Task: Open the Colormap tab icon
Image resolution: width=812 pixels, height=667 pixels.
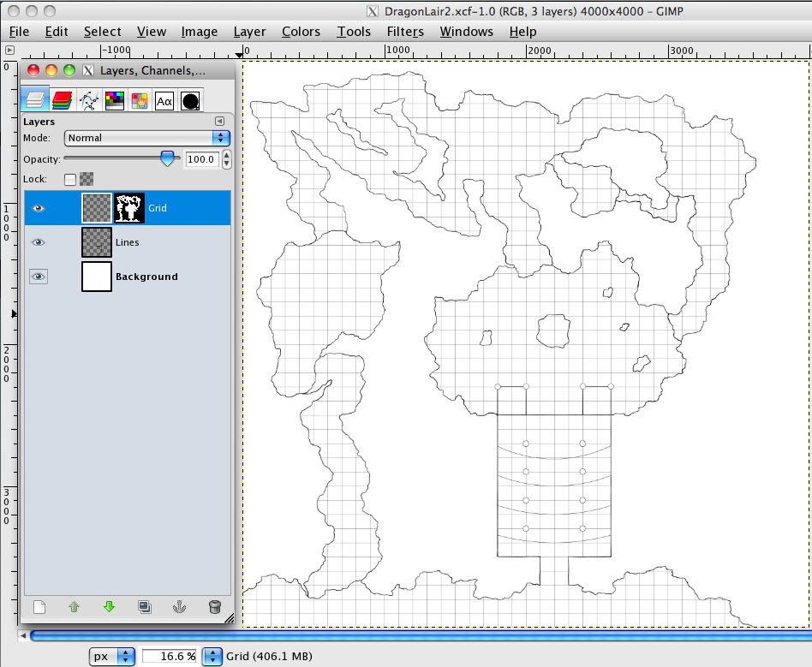Action: [x=114, y=100]
